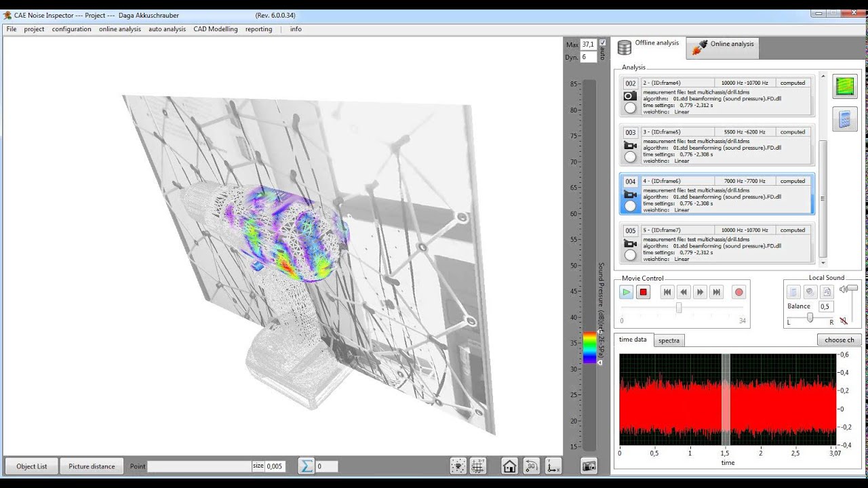Viewport: 868px width, 488px height.
Task: Click the sigma sum button
Action: pyautogui.click(x=307, y=466)
